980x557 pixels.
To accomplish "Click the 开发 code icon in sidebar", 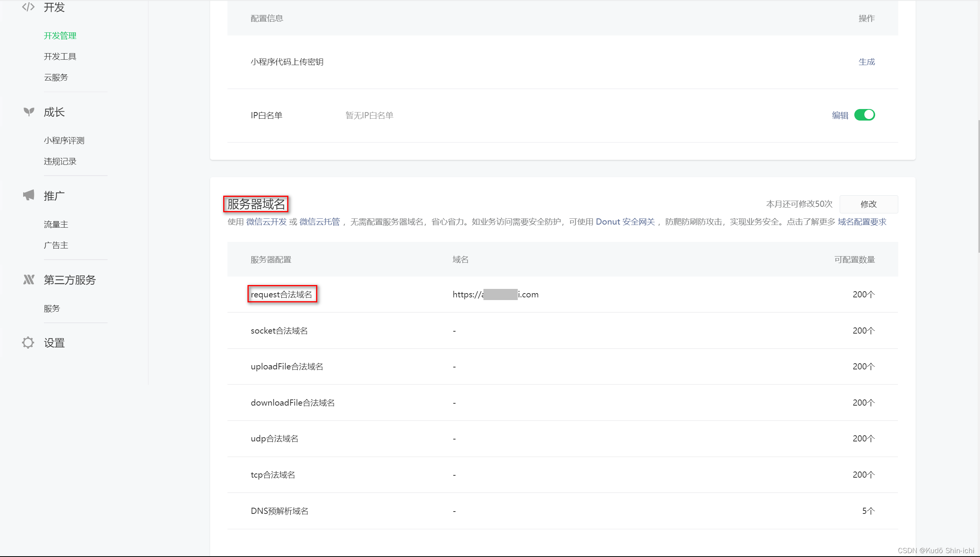I will click(x=29, y=7).
